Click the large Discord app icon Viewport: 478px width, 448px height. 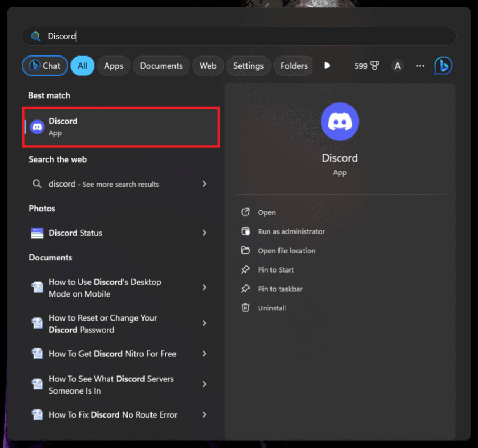(x=340, y=121)
